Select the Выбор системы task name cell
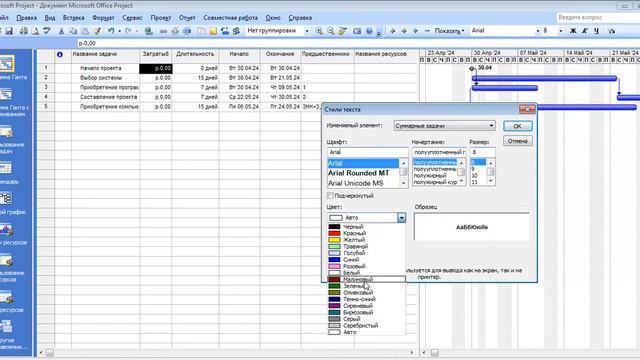The width and height of the screenshot is (640, 360). click(105, 78)
